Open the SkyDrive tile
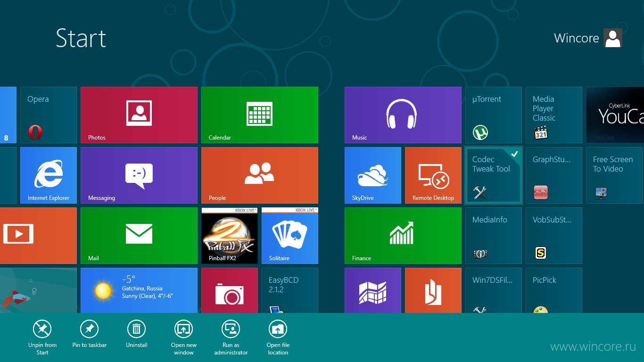 (373, 175)
